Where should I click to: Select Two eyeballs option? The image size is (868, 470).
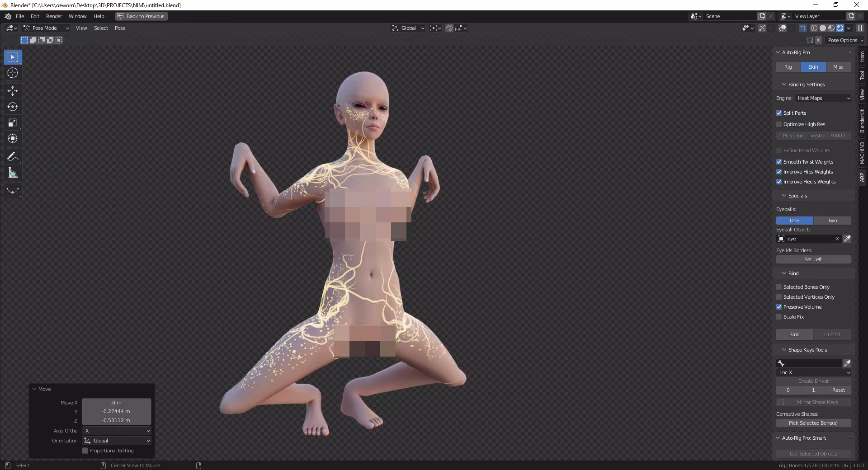(x=832, y=221)
